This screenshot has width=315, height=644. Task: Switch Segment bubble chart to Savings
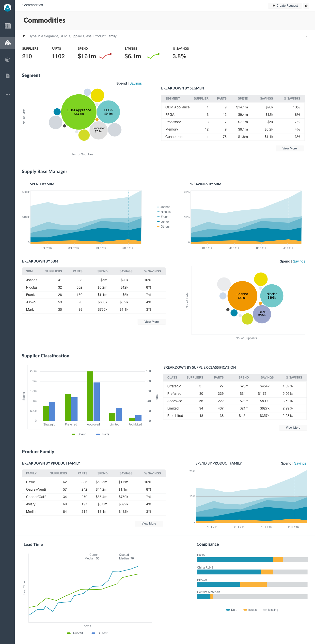135,84
